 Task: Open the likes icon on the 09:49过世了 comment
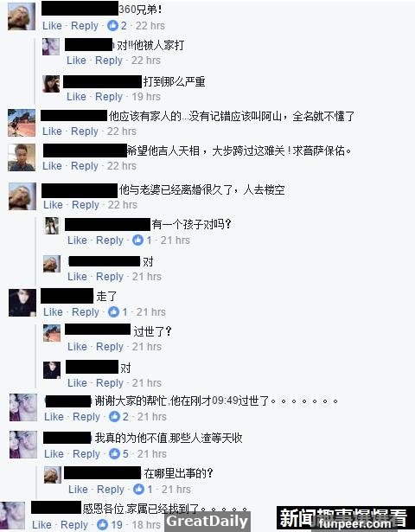(115, 416)
